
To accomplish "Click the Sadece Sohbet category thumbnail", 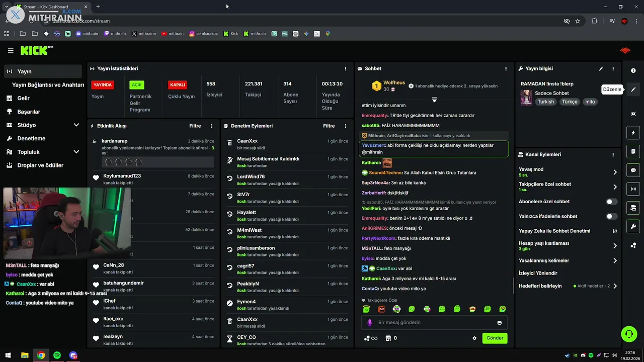I will coord(526,98).
